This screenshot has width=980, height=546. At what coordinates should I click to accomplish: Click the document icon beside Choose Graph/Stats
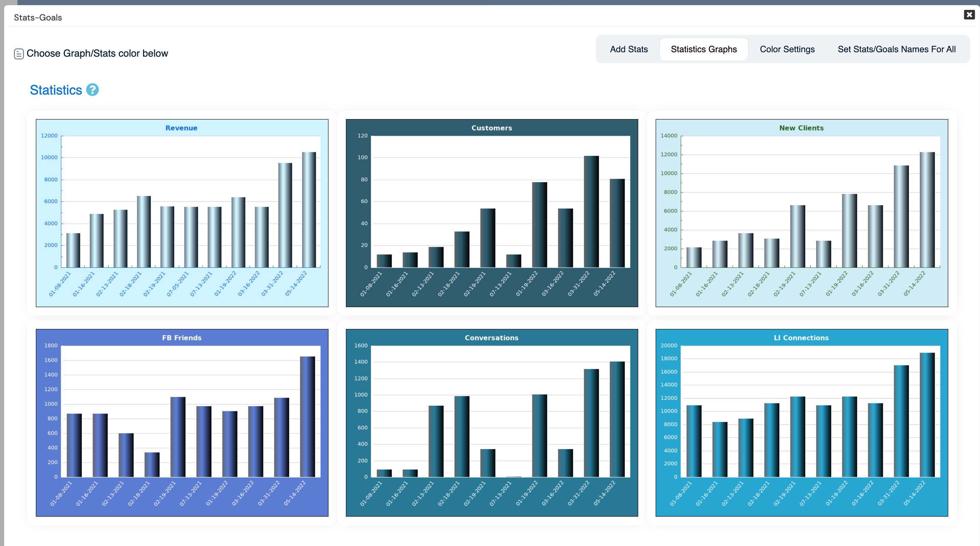tap(19, 54)
